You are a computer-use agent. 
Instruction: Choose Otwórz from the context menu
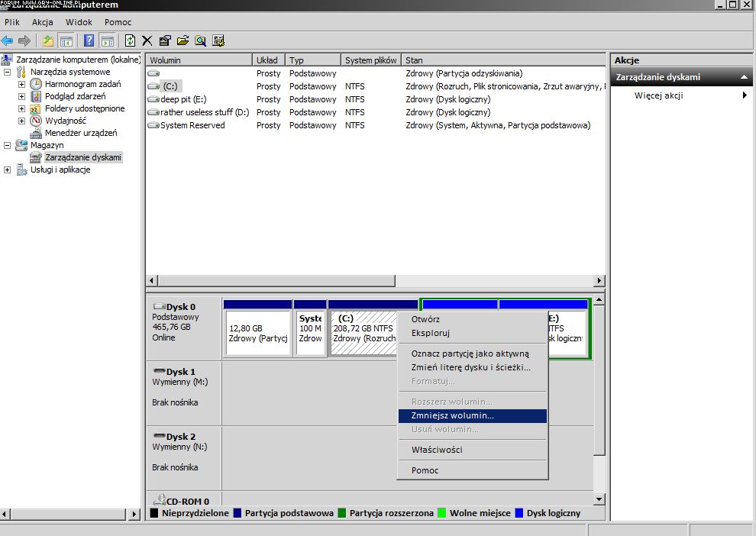click(473, 319)
